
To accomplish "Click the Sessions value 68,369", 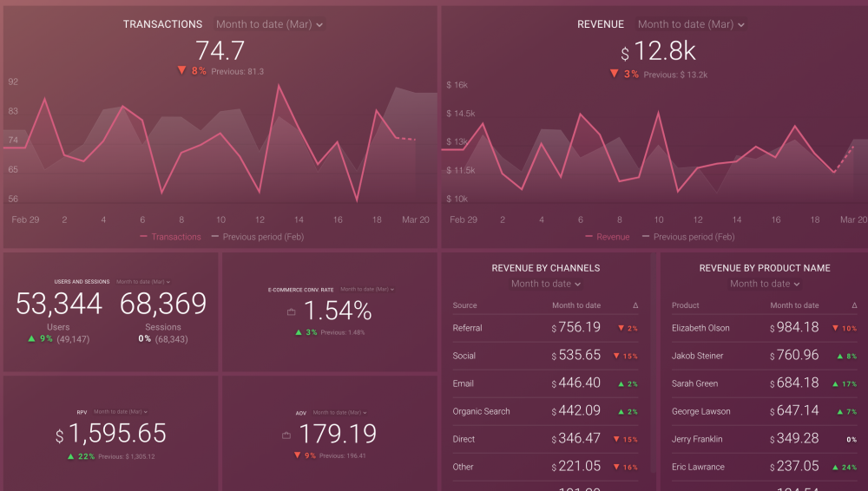I will click(163, 304).
